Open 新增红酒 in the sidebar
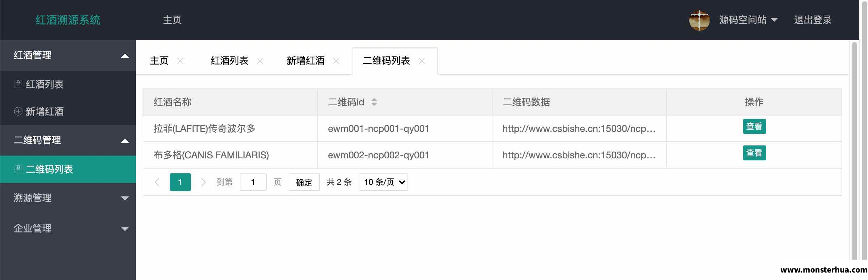Image resolution: width=868 pixels, height=280 pixels. point(68,111)
